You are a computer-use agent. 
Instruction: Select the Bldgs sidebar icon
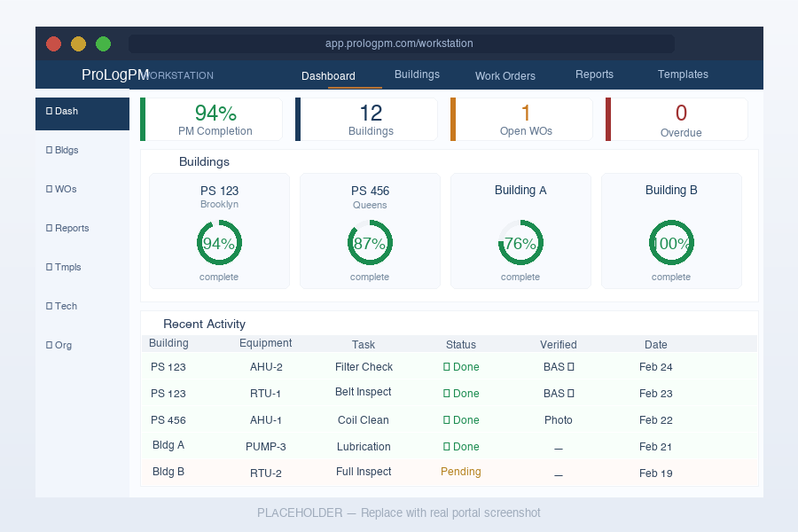(x=49, y=150)
